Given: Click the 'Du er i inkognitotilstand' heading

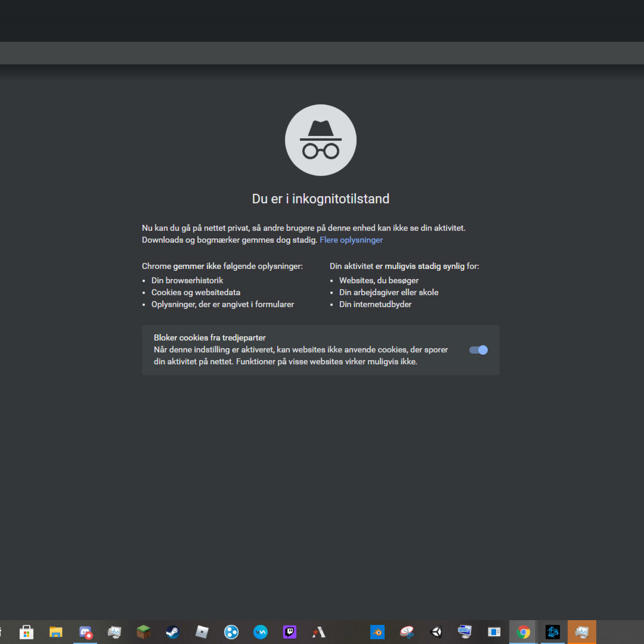Looking at the screenshot, I should click(x=320, y=199).
